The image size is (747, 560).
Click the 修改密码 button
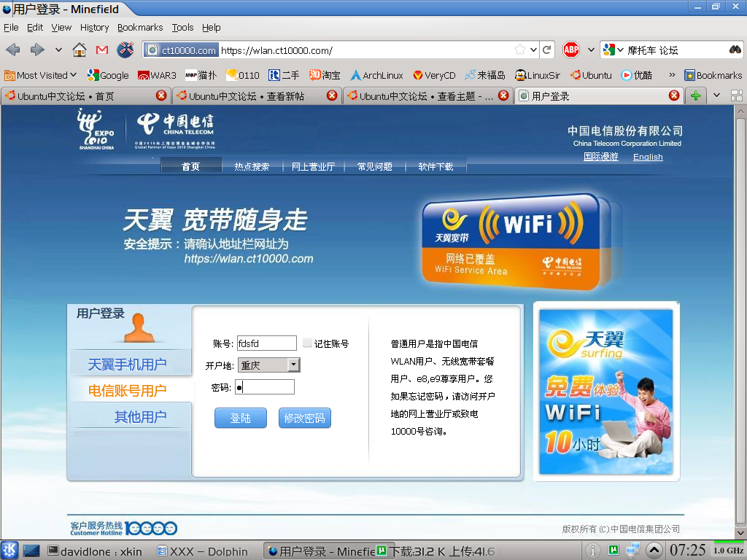304,418
